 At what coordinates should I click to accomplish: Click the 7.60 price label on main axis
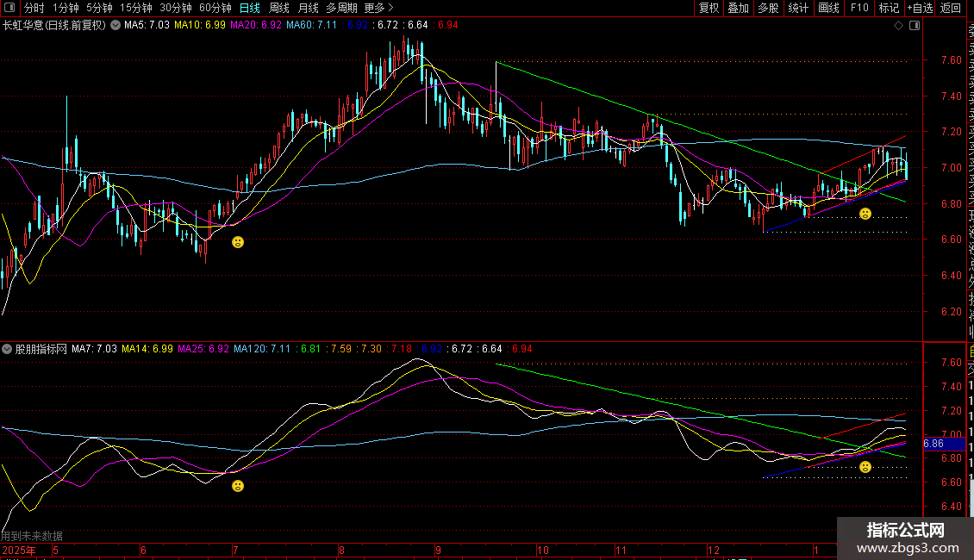[951, 60]
